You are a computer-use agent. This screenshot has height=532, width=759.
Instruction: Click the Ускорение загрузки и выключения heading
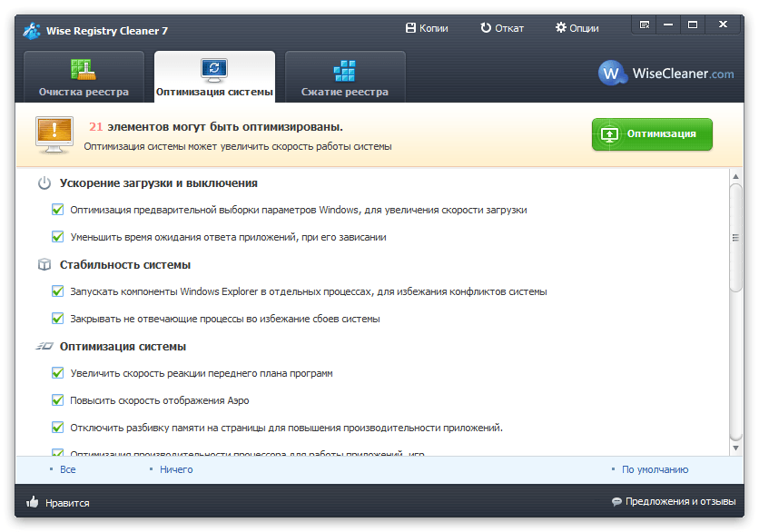159,183
